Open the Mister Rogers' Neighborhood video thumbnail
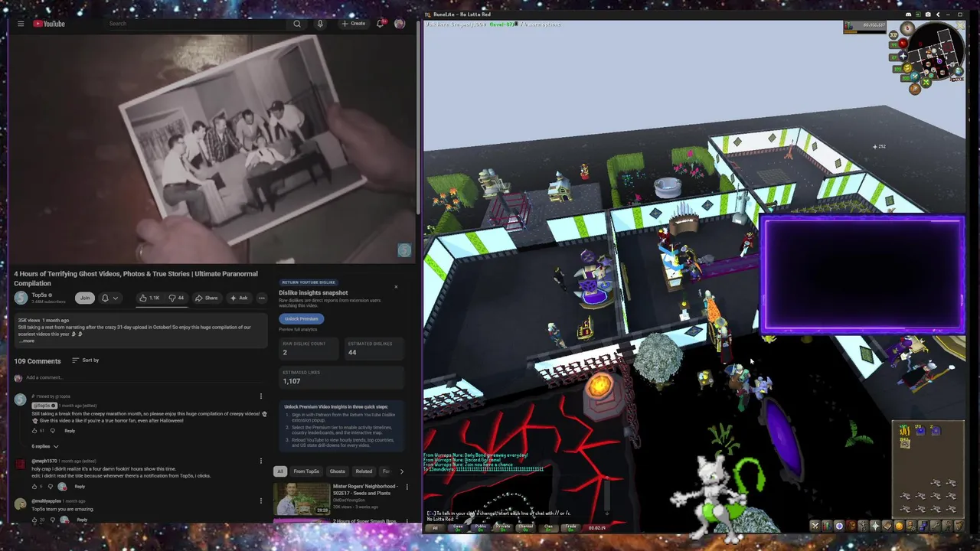Viewport: 980px width, 551px height. click(x=302, y=498)
